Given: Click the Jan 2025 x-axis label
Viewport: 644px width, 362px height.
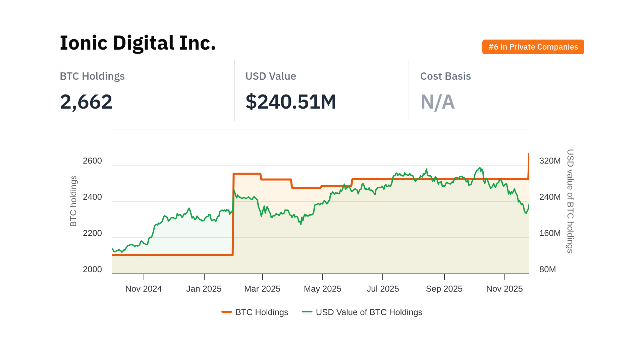Looking at the screenshot, I should [x=204, y=289].
